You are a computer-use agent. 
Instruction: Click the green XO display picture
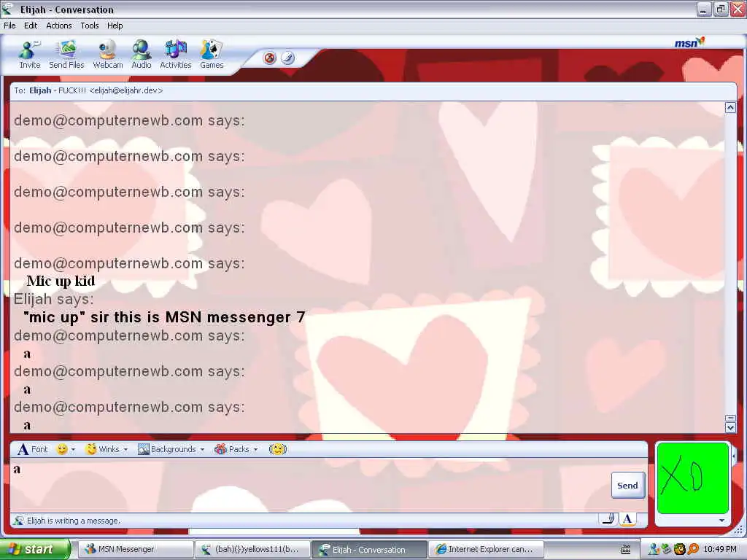(x=693, y=478)
